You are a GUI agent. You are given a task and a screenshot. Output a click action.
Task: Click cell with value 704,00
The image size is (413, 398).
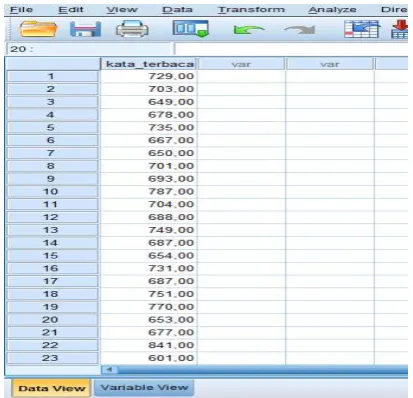(149, 204)
